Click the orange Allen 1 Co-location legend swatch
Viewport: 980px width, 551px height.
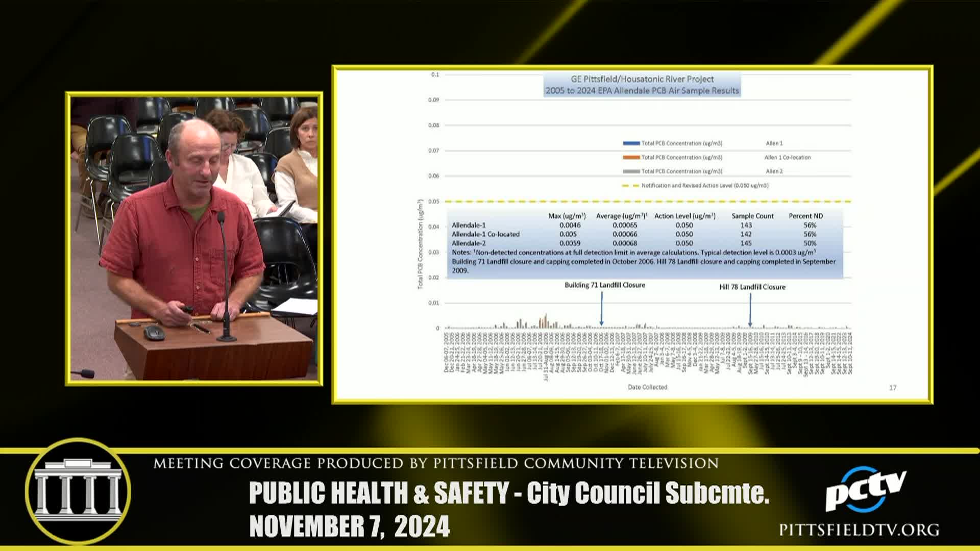[631, 157]
